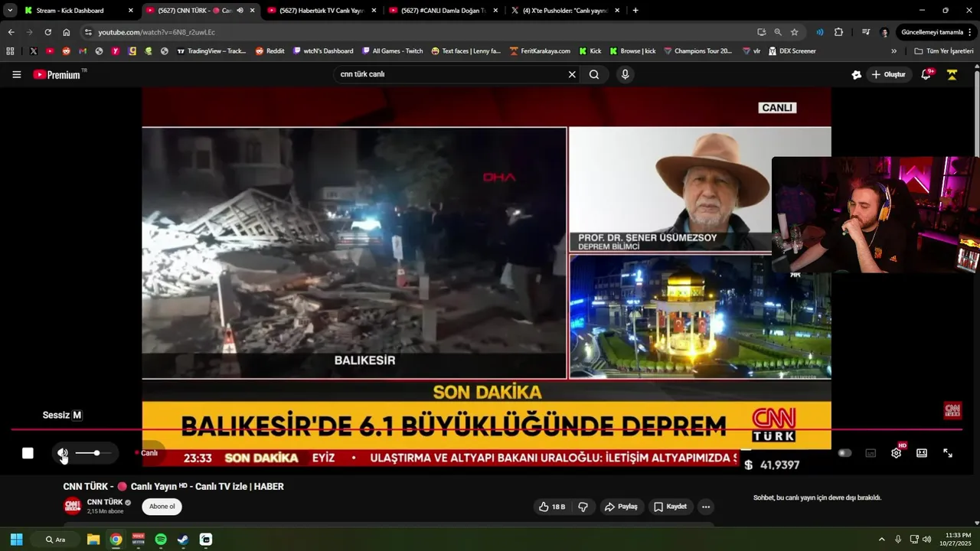Open the CNN TÜRK channel name link
Image resolution: width=980 pixels, height=551 pixels.
105,502
